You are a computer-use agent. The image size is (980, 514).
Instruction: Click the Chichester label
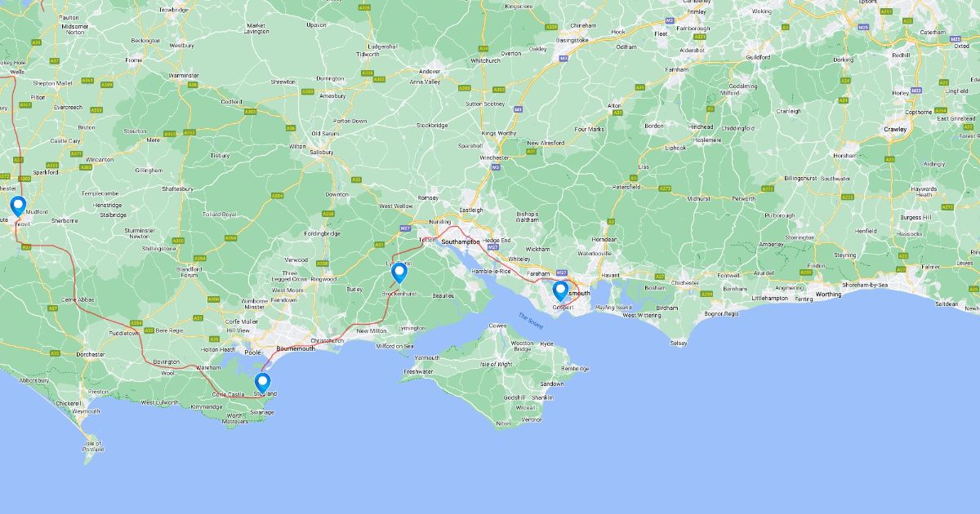tap(685, 283)
